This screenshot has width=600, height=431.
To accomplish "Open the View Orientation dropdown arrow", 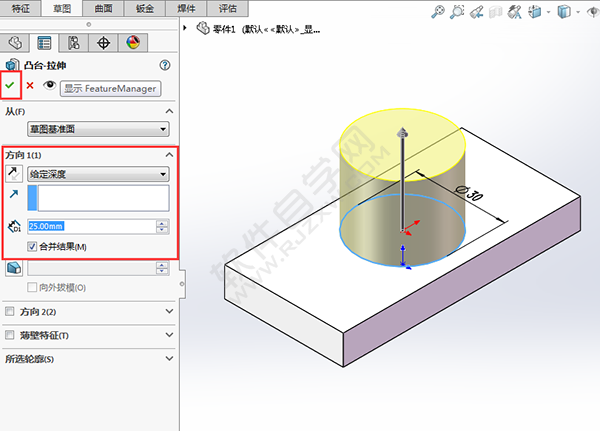I will tap(548, 12).
